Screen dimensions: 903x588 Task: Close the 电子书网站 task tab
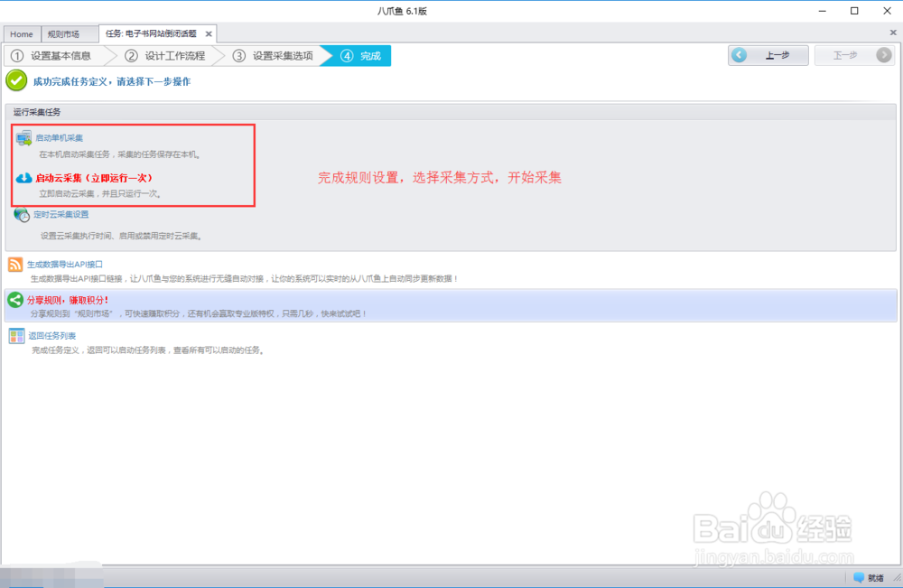pos(209,34)
